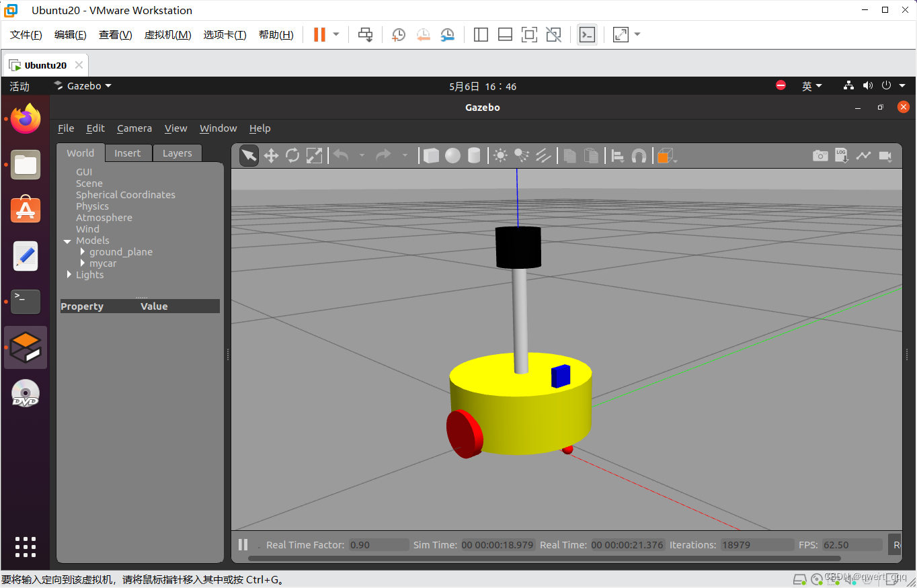Insert a cylinder shape
This screenshot has width=917, height=588.
(474, 156)
